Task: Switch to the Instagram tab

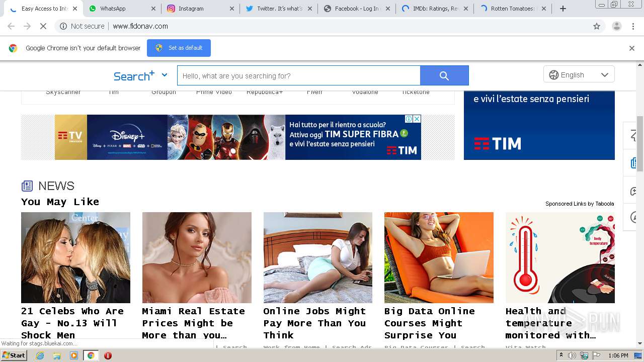Action: click(199, 9)
